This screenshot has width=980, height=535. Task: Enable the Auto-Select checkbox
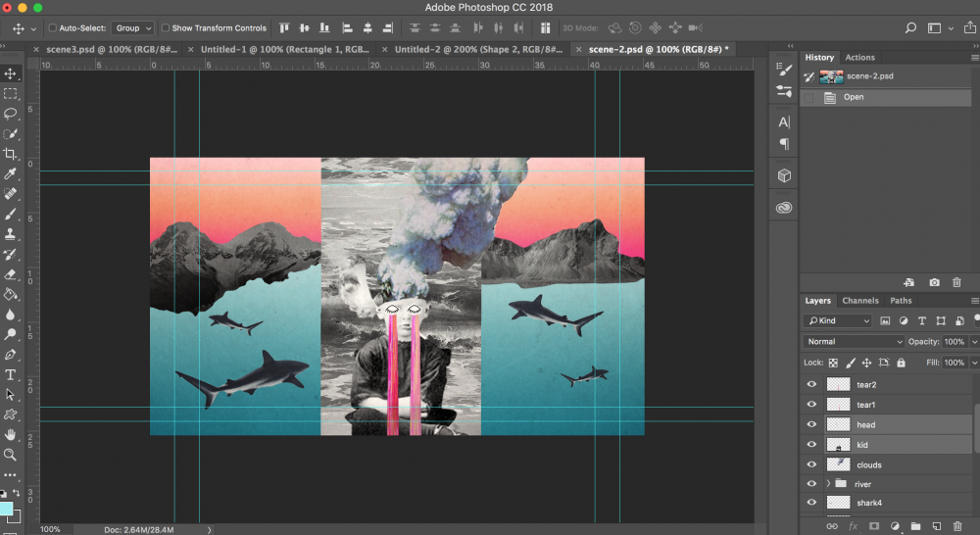point(53,27)
